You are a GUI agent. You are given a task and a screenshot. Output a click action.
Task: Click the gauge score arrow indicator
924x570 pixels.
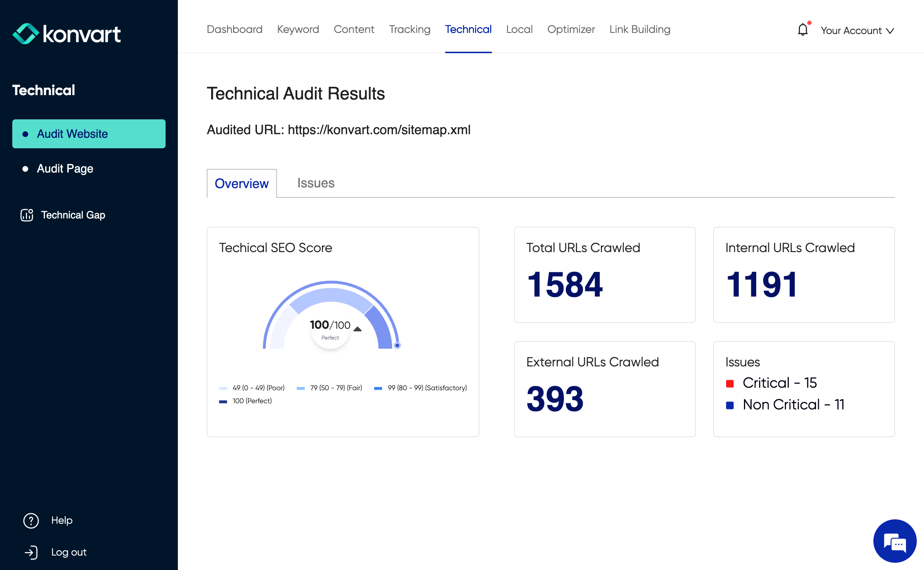click(358, 329)
